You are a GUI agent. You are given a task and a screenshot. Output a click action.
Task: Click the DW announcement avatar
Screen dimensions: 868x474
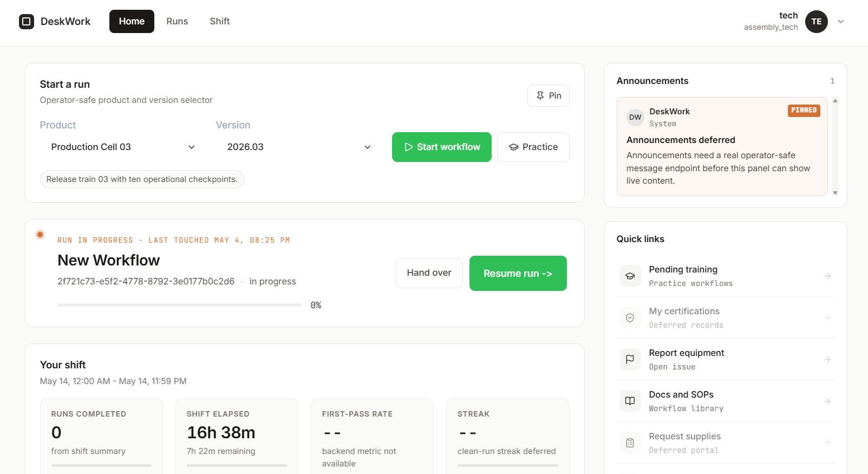[635, 117]
